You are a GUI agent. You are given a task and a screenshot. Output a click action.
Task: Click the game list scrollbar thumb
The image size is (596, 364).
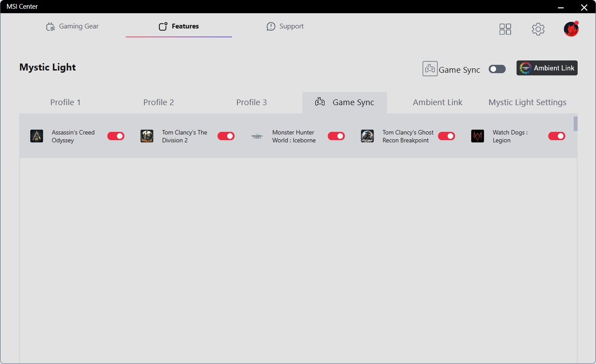pyautogui.click(x=575, y=124)
